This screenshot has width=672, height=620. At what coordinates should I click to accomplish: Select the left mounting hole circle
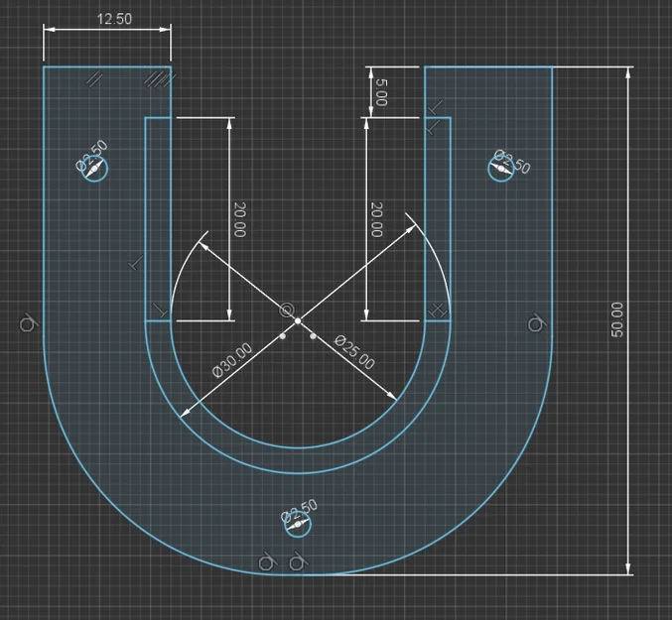(x=94, y=169)
